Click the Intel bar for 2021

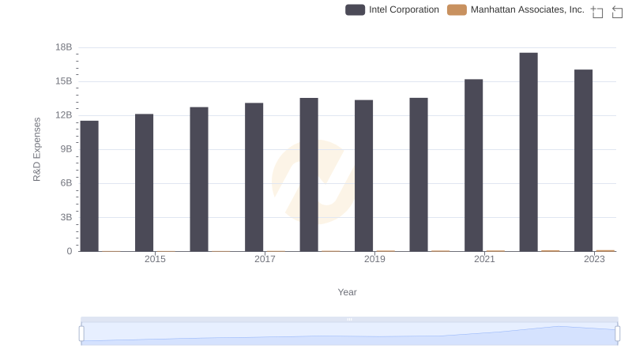(473, 166)
